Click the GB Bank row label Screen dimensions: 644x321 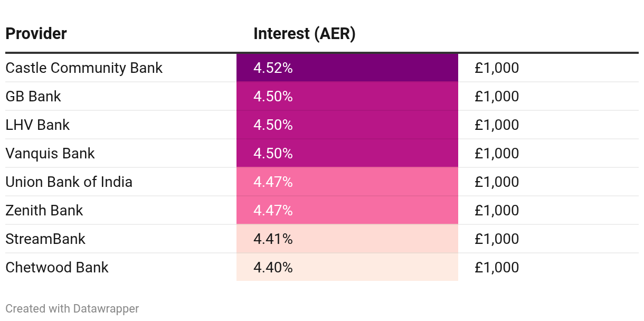[33, 97]
